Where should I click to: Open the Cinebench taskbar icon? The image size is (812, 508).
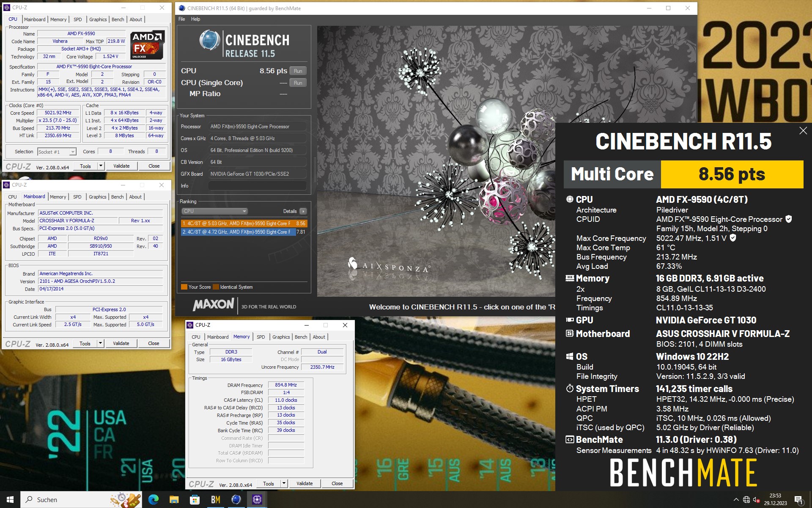[236, 500]
